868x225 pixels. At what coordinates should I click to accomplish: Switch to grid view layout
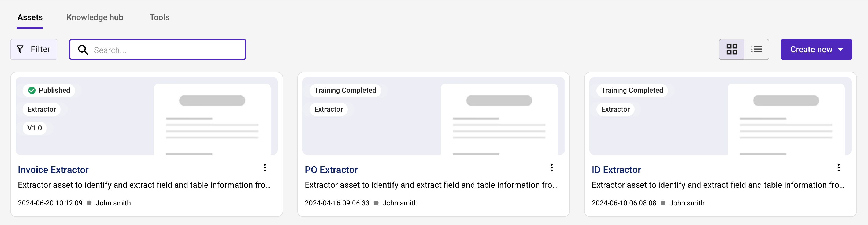pyautogui.click(x=732, y=50)
